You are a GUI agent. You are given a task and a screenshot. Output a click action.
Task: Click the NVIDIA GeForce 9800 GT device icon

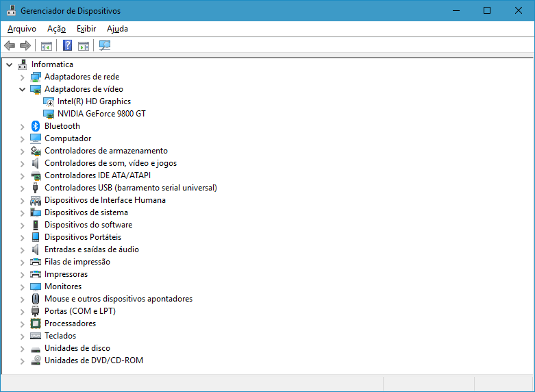pos(49,114)
